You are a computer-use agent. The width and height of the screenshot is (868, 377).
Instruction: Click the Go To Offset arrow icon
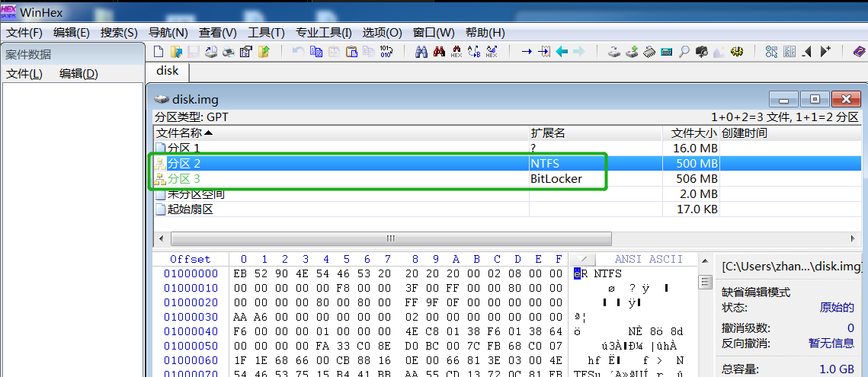[x=527, y=52]
